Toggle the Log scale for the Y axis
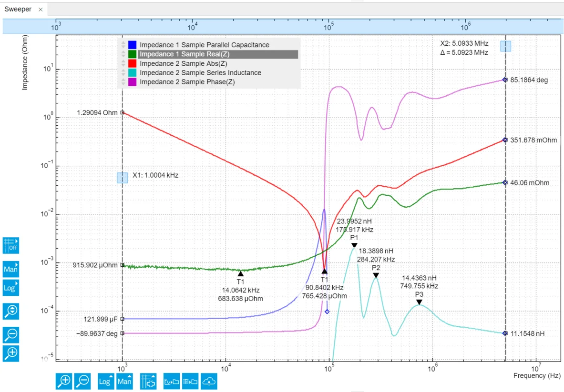This screenshot has width=564, height=392. [10, 288]
